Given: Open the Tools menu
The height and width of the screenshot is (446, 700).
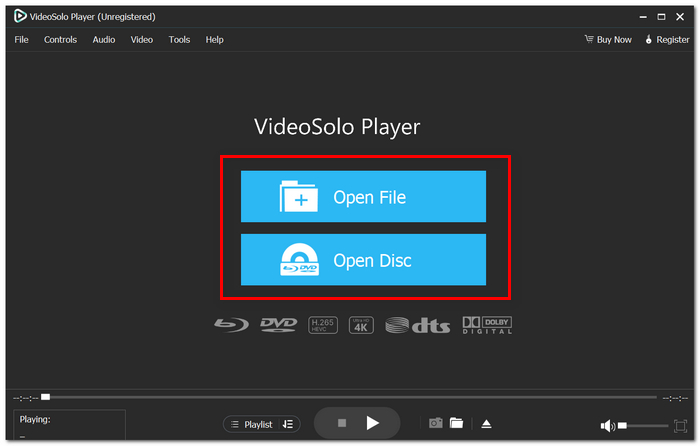Looking at the screenshot, I should pos(179,40).
